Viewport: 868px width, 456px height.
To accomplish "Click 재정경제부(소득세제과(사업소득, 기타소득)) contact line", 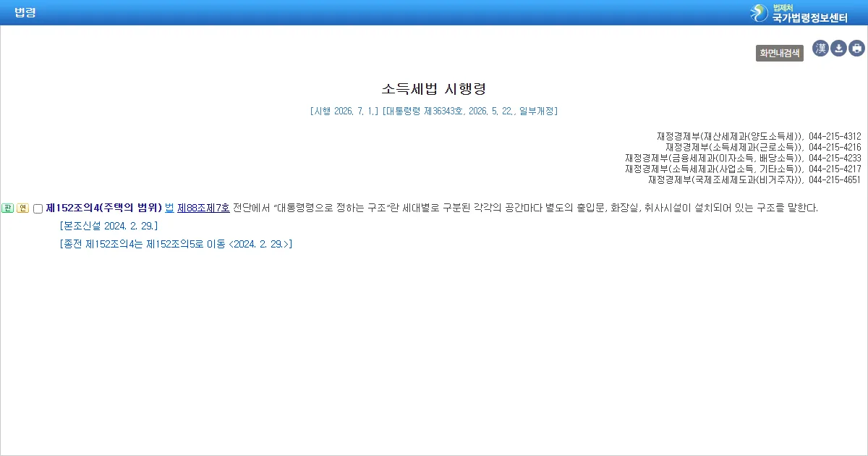I will 743,169.
